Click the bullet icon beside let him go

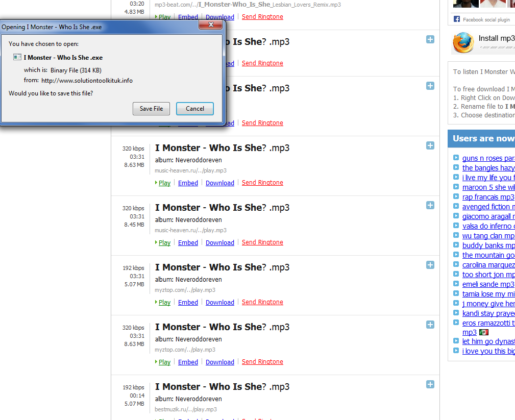point(456,341)
